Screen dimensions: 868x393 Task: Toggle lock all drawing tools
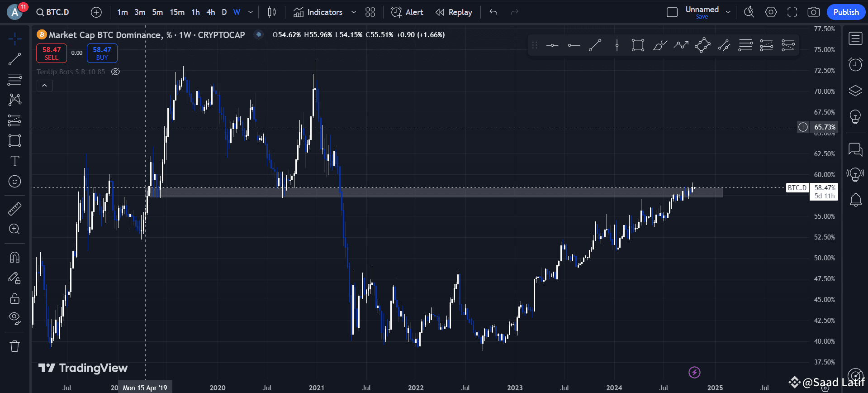(x=15, y=298)
